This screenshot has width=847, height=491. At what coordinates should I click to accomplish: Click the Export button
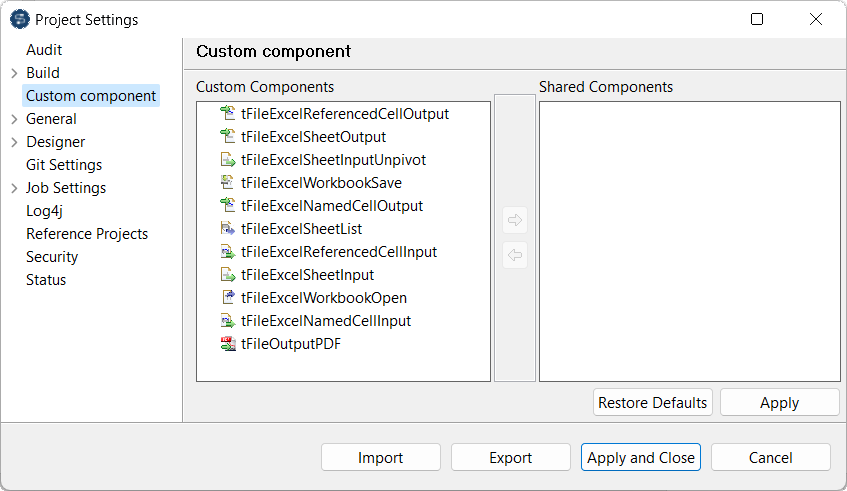point(511,458)
